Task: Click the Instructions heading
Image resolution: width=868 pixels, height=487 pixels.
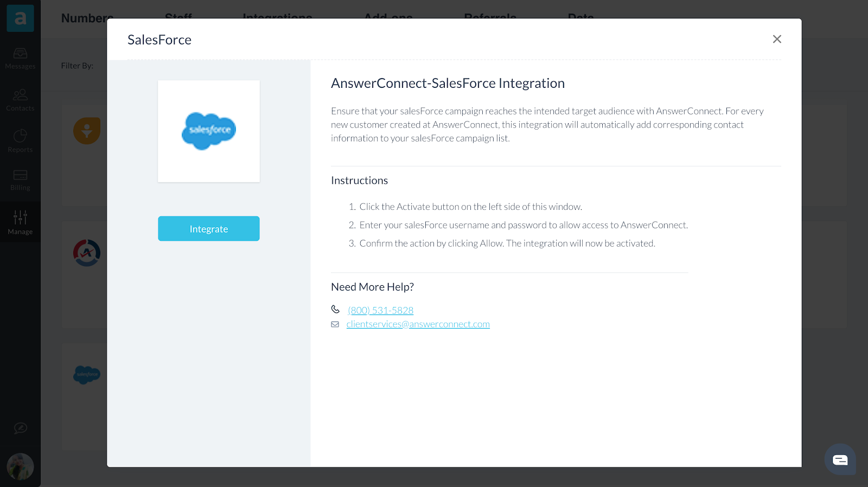Action: (x=359, y=180)
